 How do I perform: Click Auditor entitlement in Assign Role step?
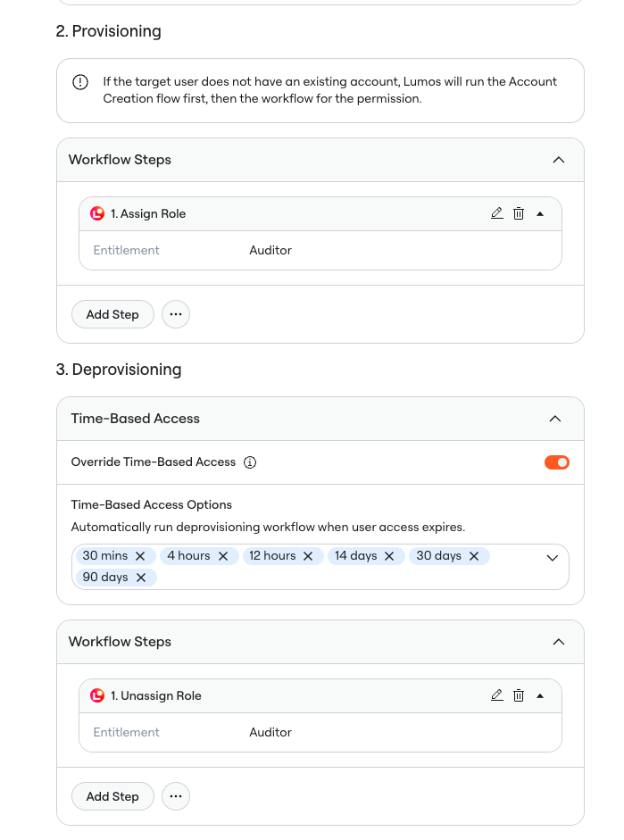270,250
